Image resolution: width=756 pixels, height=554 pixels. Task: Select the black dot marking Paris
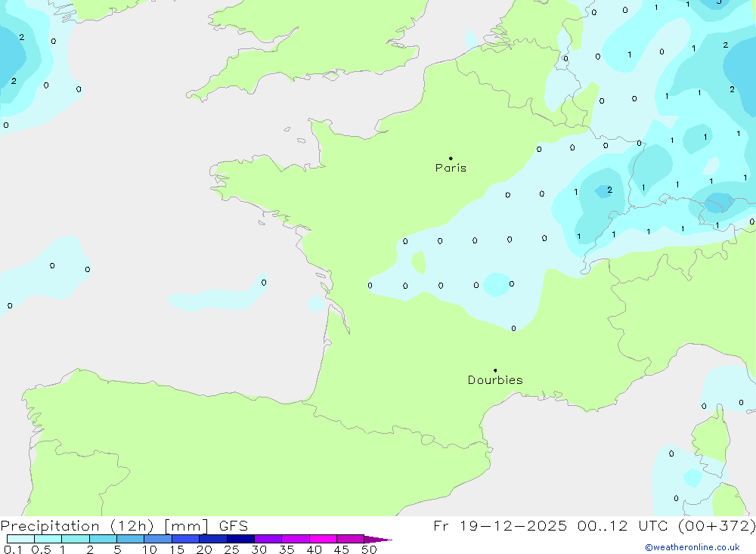[451, 158]
